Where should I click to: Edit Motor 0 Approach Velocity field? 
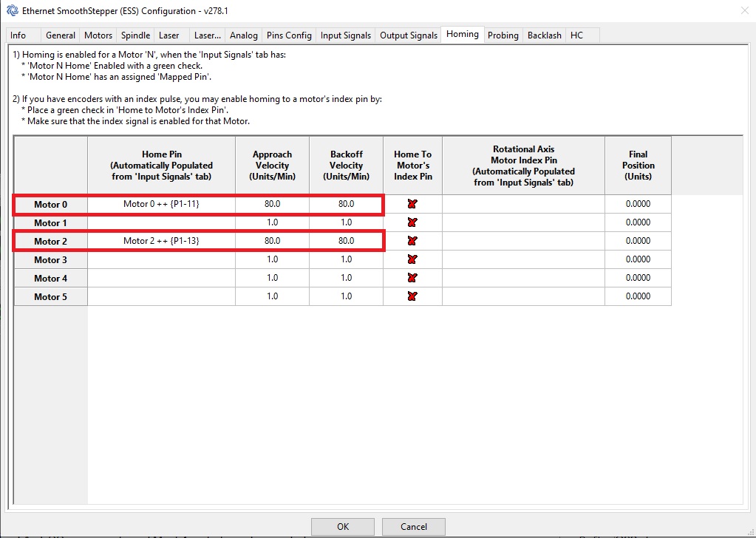[272, 204]
